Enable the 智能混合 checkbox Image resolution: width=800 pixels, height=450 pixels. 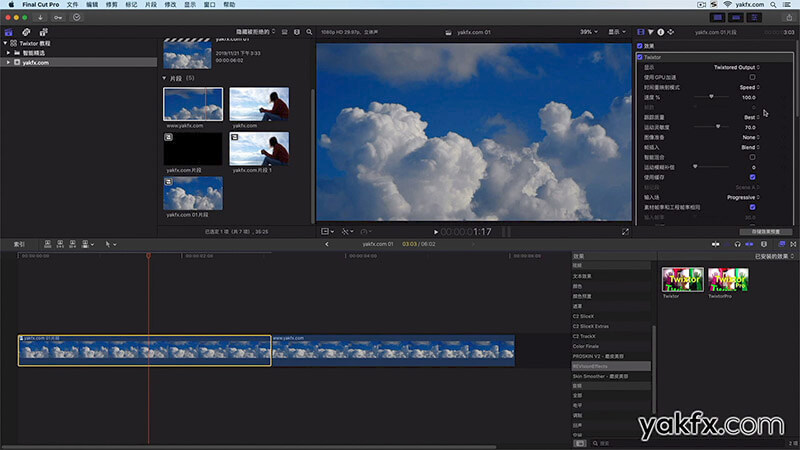click(x=753, y=157)
